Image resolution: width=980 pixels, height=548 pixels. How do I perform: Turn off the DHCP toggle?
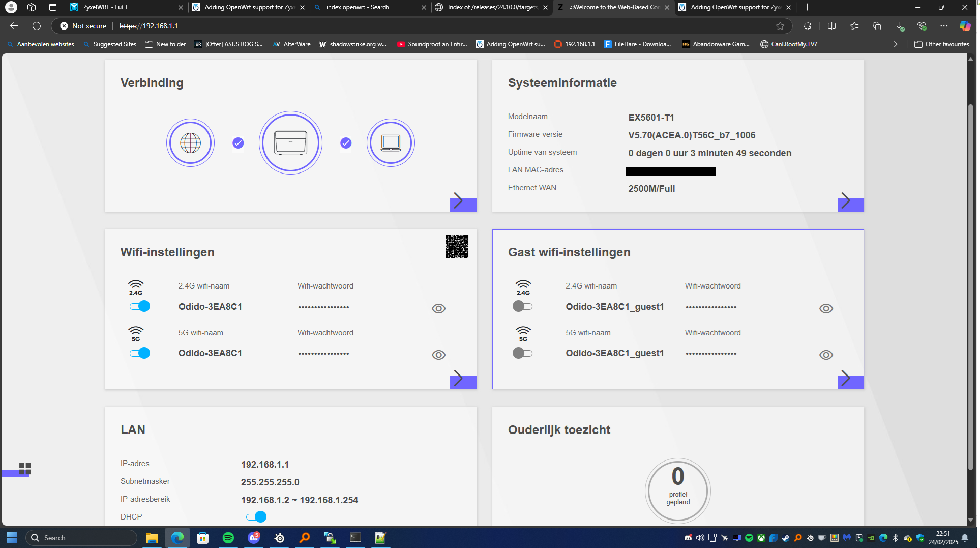pos(256,517)
